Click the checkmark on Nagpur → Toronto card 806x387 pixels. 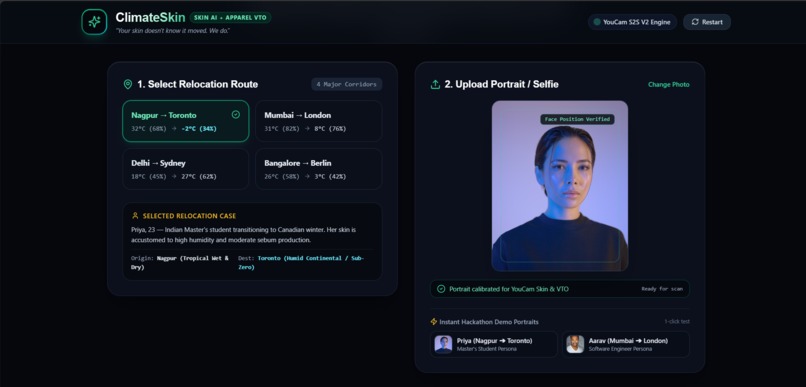coord(235,115)
